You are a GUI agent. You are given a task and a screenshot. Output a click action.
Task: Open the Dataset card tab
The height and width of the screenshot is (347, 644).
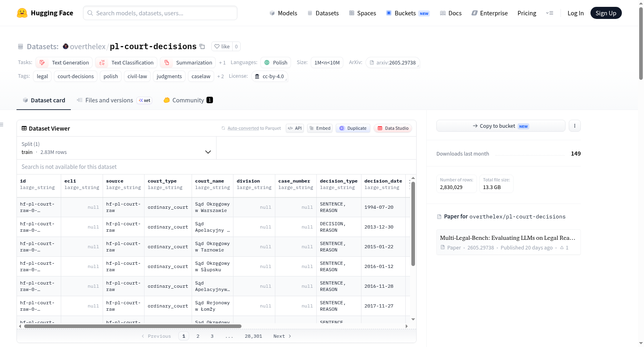(x=43, y=100)
